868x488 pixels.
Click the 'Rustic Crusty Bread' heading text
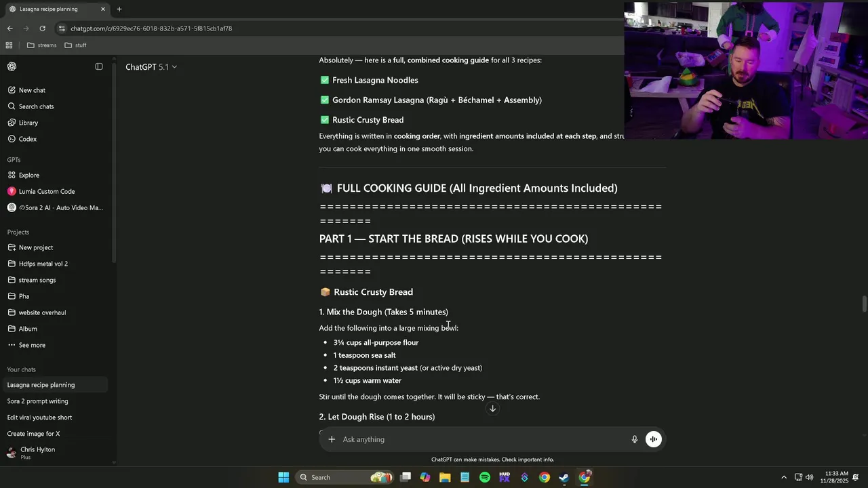[373, 292]
